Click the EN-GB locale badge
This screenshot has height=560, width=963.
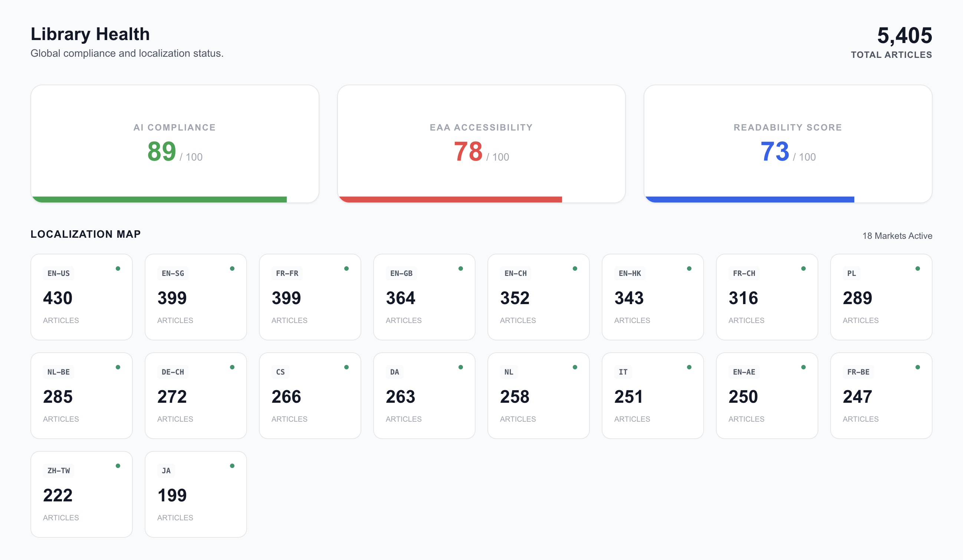click(401, 273)
